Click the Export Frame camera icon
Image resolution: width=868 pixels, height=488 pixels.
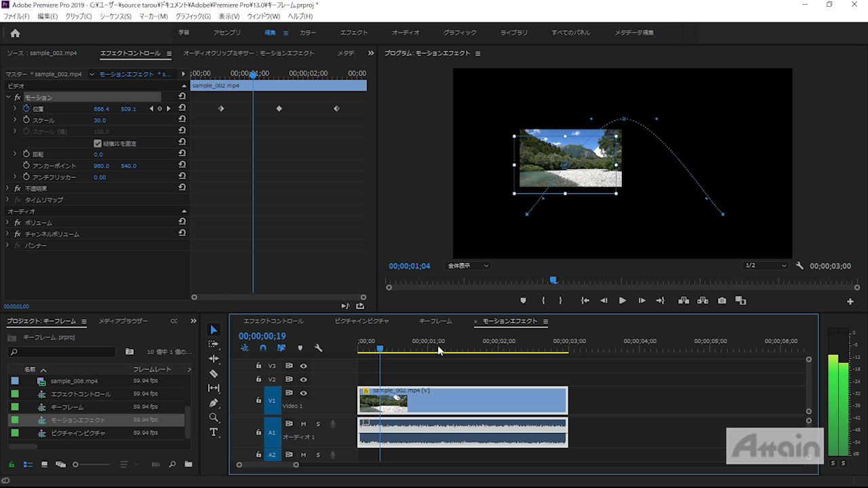[x=722, y=301]
